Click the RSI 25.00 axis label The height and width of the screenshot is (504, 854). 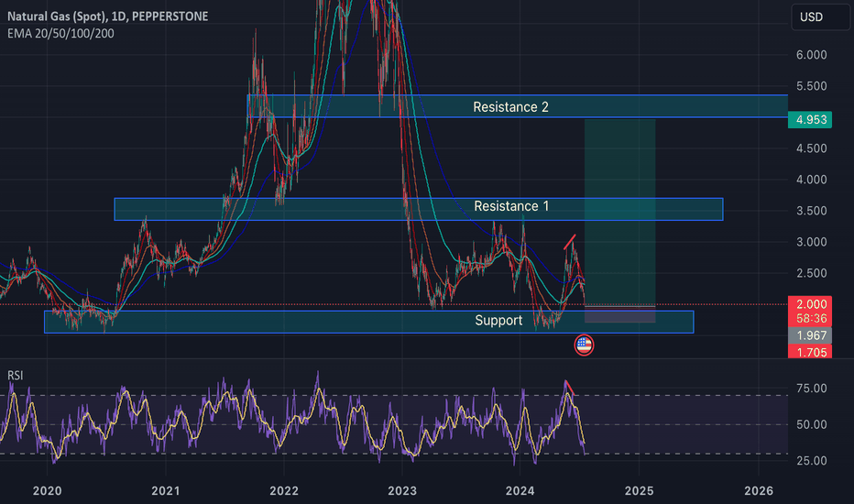click(x=812, y=461)
